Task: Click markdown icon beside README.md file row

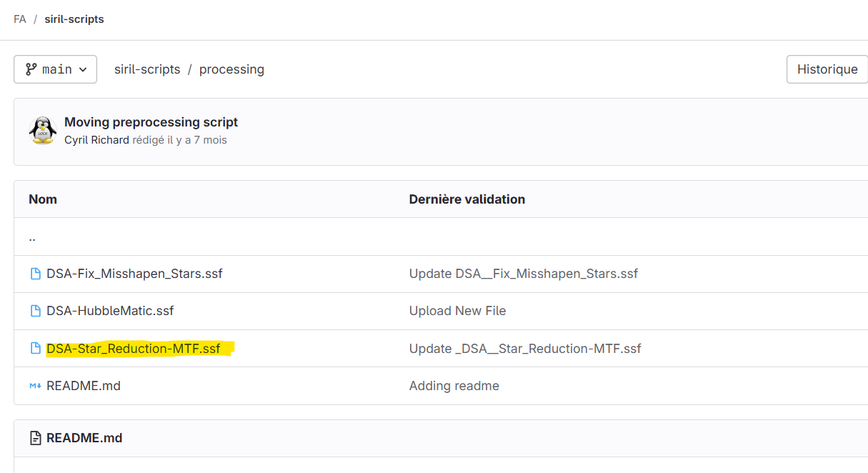Action: [35, 386]
